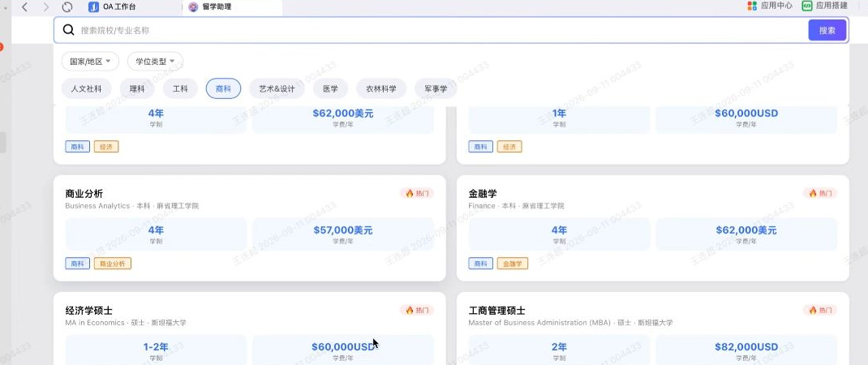Image resolution: width=868 pixels, height=365 pixels.
Task: Click the 商科 tag on 商业分析 card
Action: pos(78,264)
